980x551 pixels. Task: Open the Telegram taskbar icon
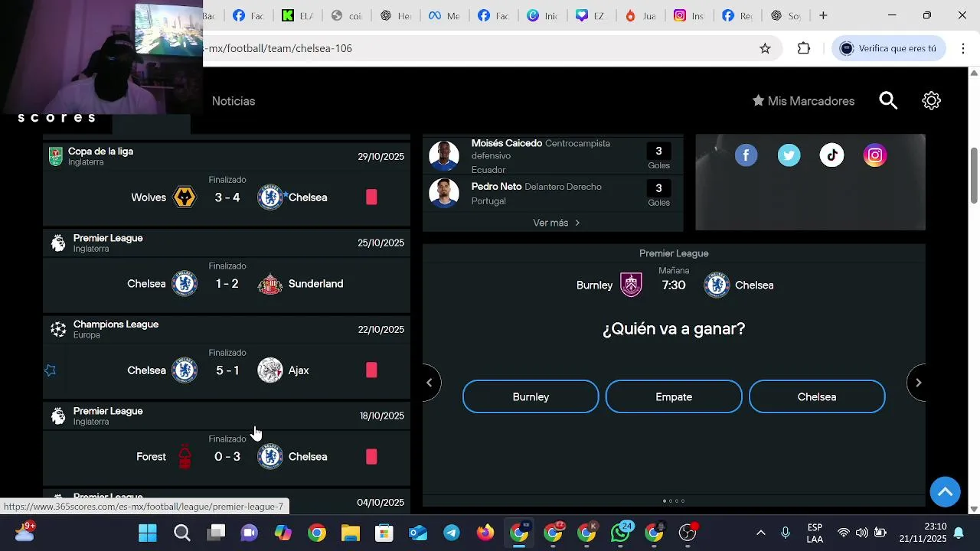click(x=452, y=533)
